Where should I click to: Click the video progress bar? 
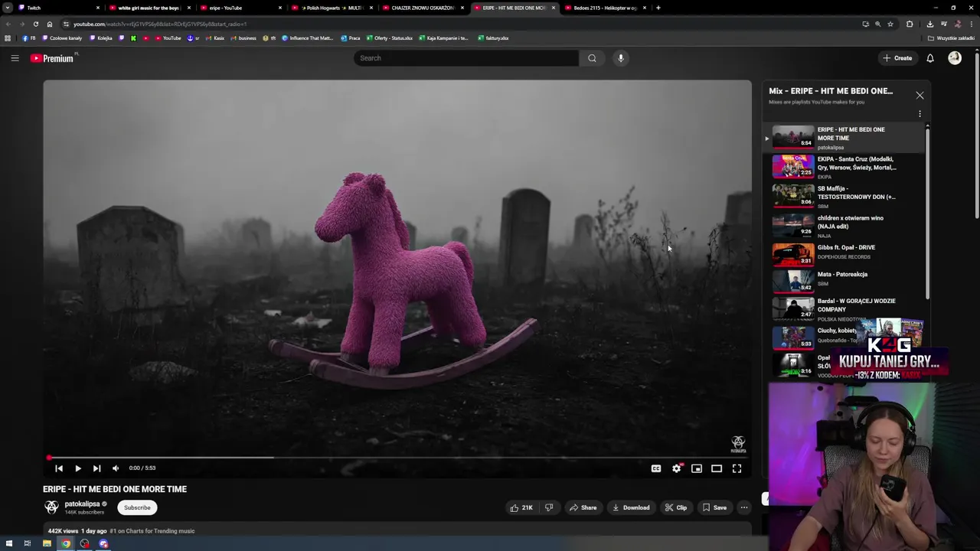pyautogui.click(x=397, y=458)
